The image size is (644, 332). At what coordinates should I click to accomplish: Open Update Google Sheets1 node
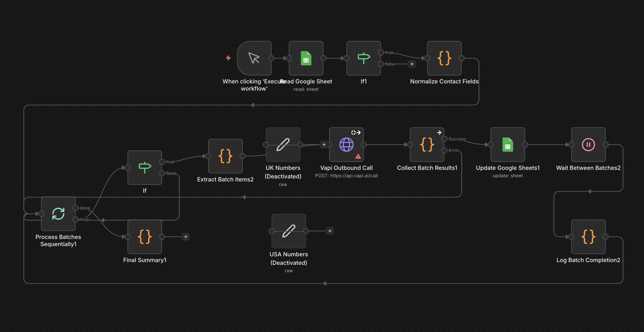click(x=508, y=145)
